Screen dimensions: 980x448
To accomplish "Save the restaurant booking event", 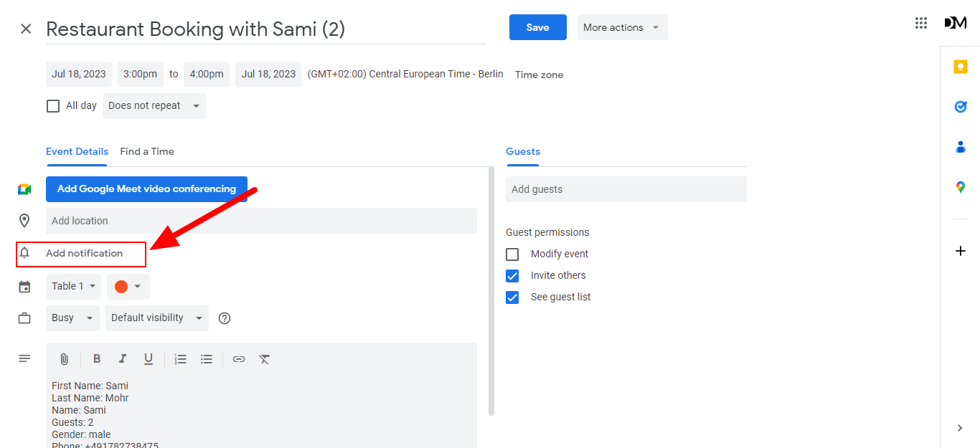I will point(537,27).
